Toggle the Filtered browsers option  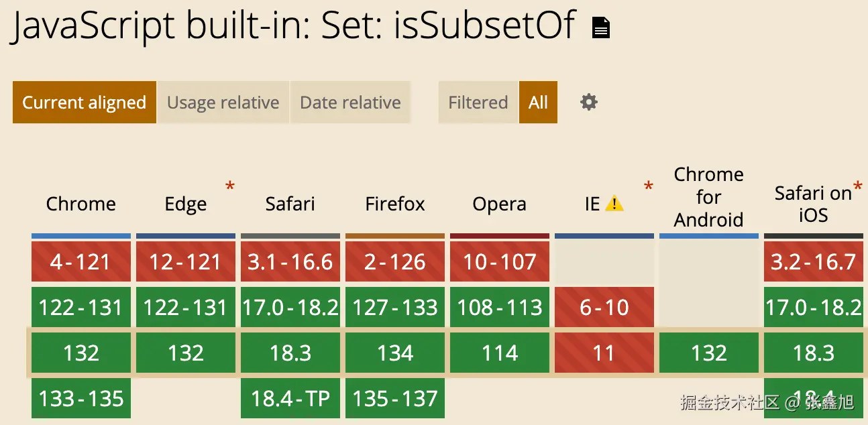(x=478, y=103)
